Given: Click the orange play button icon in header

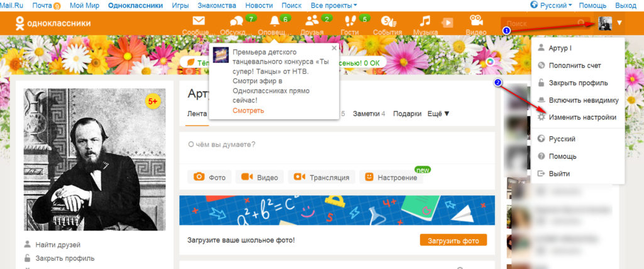Looking at the screenshot, I should pos(448,22).
